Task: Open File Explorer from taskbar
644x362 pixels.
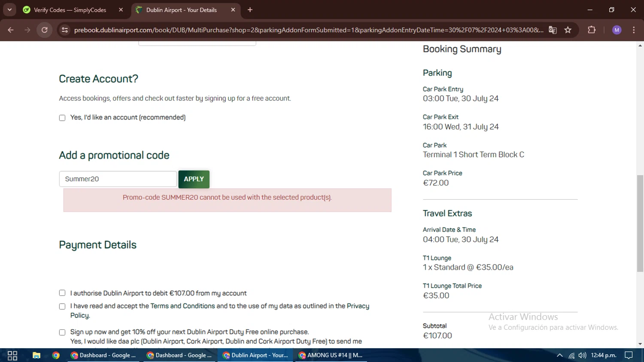Action: click(x=36, y=355)
